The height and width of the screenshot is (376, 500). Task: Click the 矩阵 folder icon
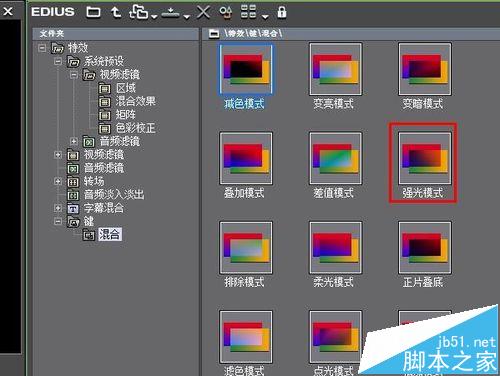pyautogui.click(x=104, y=116)
